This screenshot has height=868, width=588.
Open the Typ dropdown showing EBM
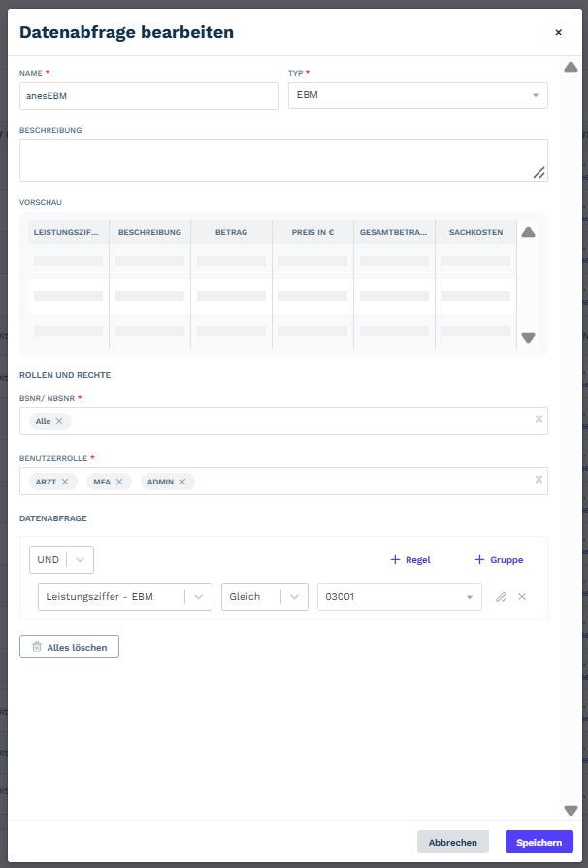417,95
